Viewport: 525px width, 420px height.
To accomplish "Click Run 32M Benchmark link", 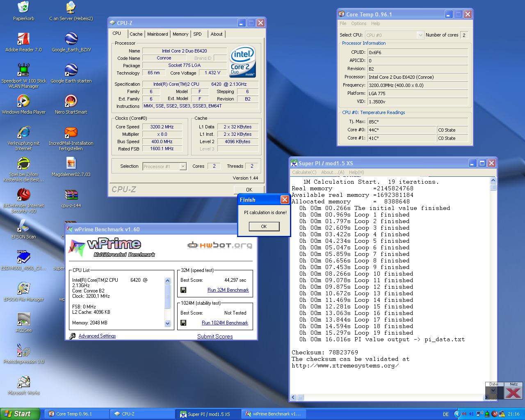I will (x=228, y=290).
